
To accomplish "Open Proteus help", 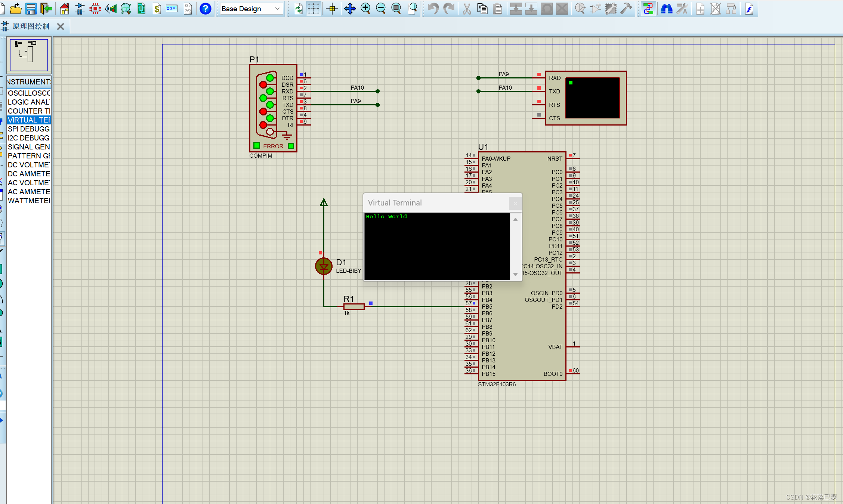I will (x=206, y=8).
